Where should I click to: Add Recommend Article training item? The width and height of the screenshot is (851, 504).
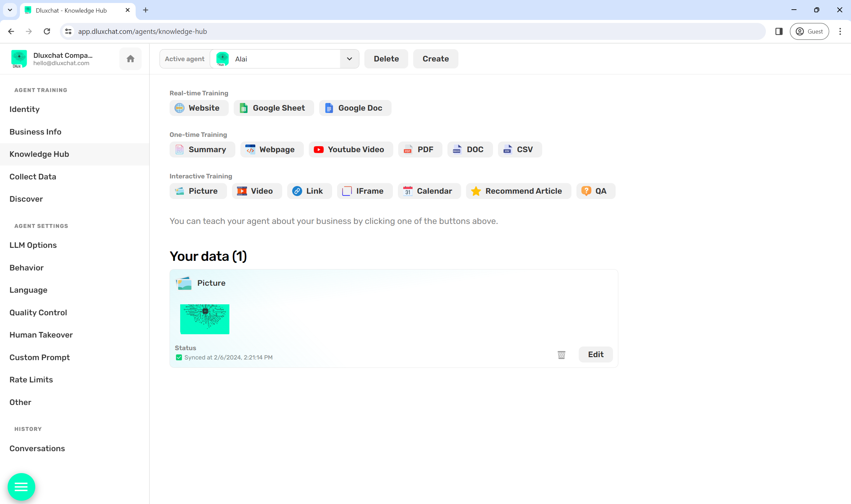pyautogui.click(x=518, y=191)
